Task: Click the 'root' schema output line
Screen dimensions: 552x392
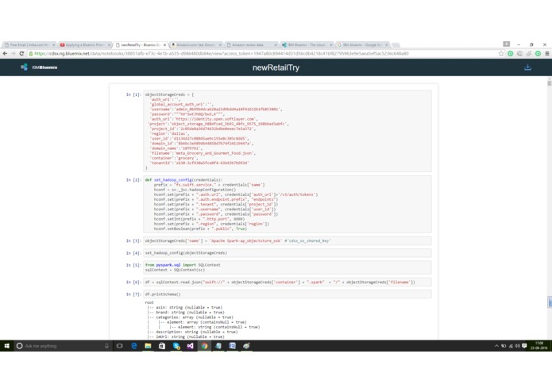Action: 149,302
